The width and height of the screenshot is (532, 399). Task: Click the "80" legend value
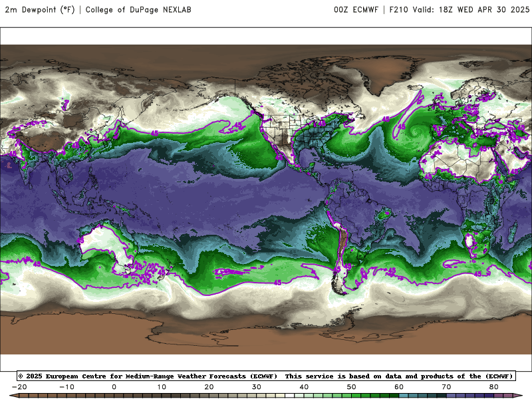tap(494, 387)
